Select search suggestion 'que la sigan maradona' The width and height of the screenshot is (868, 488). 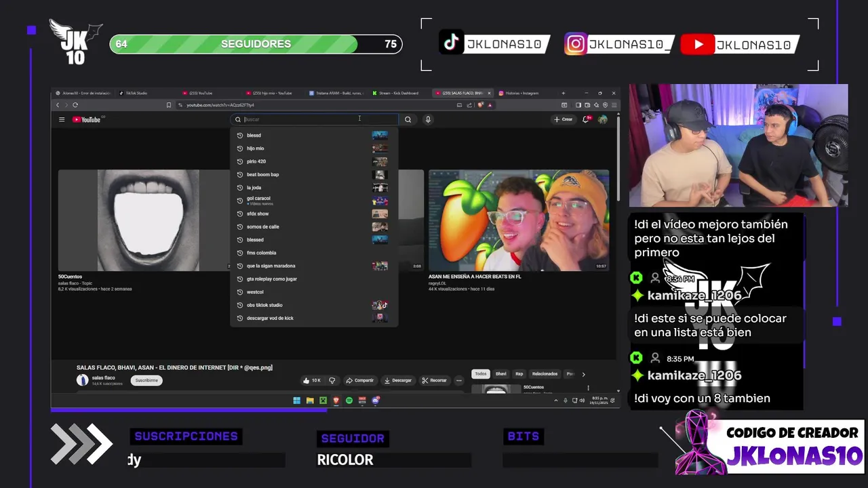pos(313,266)
